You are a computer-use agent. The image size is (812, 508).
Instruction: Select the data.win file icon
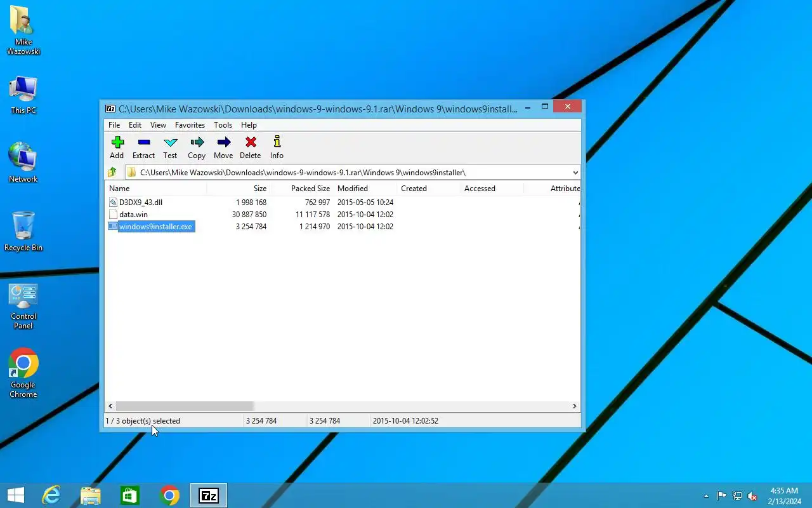pyautogui.click(x=113, y=215)
